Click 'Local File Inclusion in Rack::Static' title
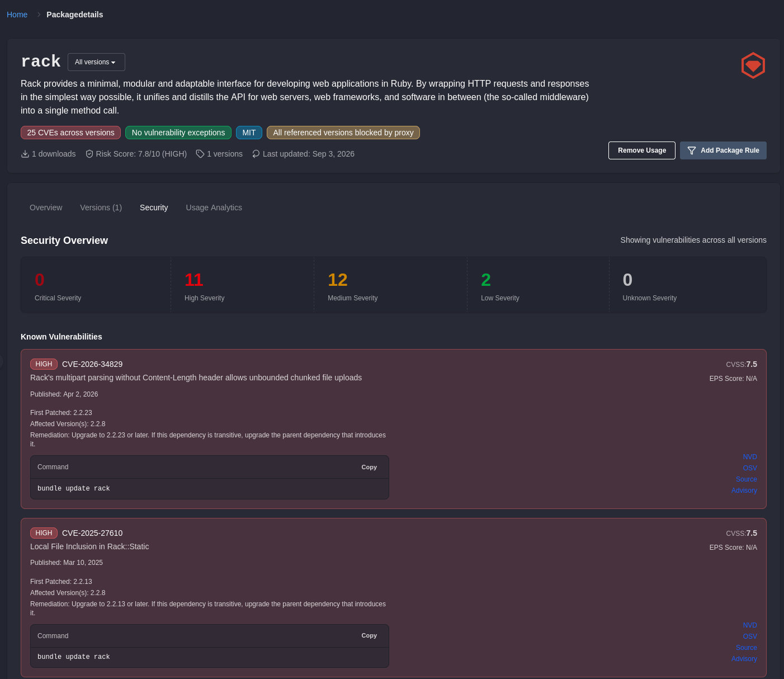The width and height of the screenshot is (784, 679). (x=89, y=546)
